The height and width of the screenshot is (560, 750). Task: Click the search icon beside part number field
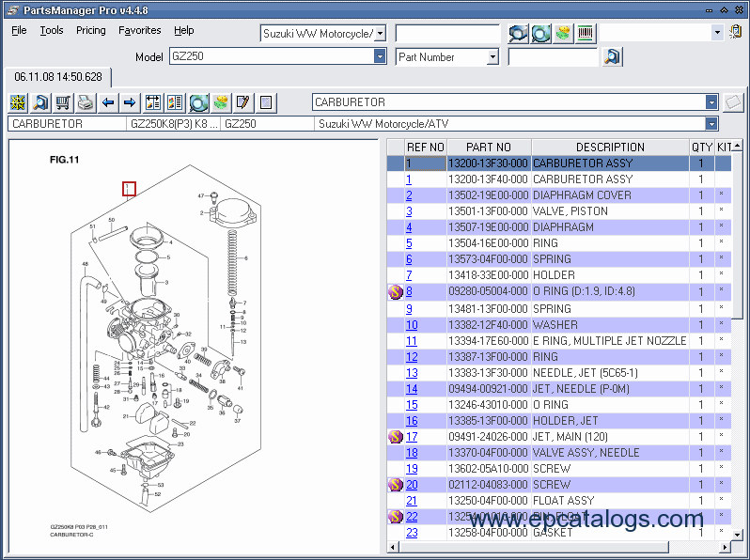[x=612, y=57]
